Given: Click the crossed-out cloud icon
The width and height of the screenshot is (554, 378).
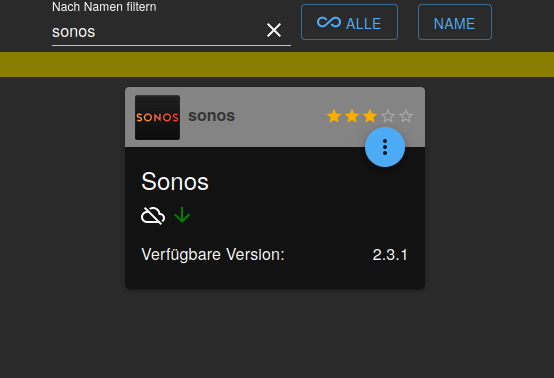Looking at the screenshot, I should coord(153,215).
